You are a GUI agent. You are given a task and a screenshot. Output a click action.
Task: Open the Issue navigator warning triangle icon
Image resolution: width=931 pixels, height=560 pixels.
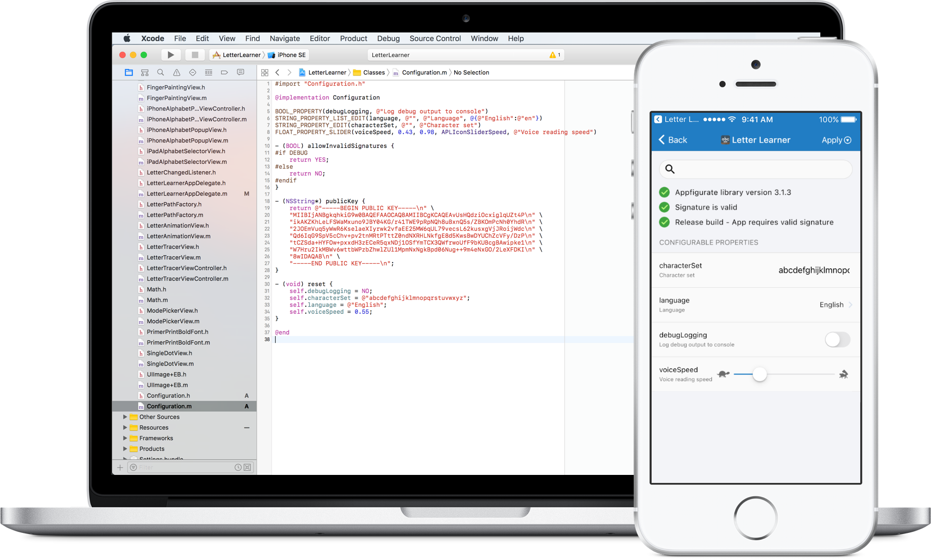177,72
